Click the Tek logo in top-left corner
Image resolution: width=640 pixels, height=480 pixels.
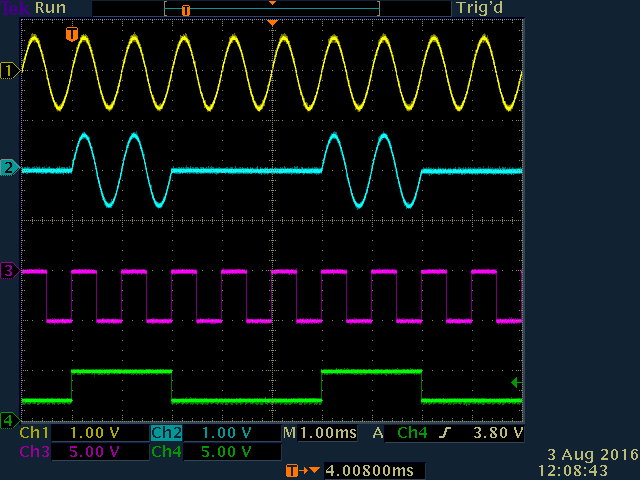pos(14,8)
